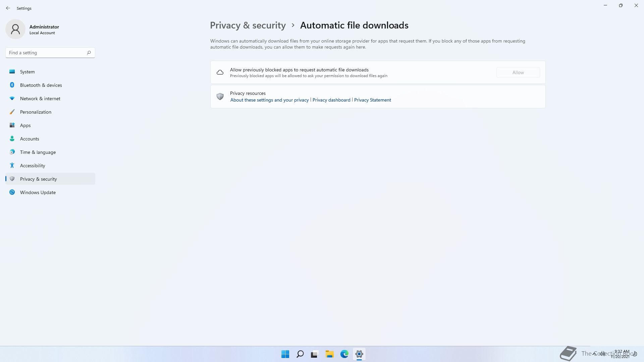Open About these settings and your privacy link

269,100
